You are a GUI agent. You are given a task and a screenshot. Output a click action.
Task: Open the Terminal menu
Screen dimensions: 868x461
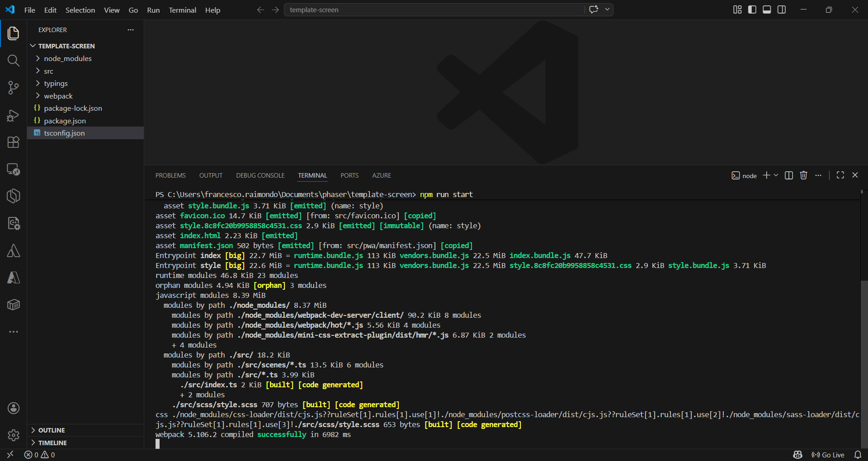183,10
